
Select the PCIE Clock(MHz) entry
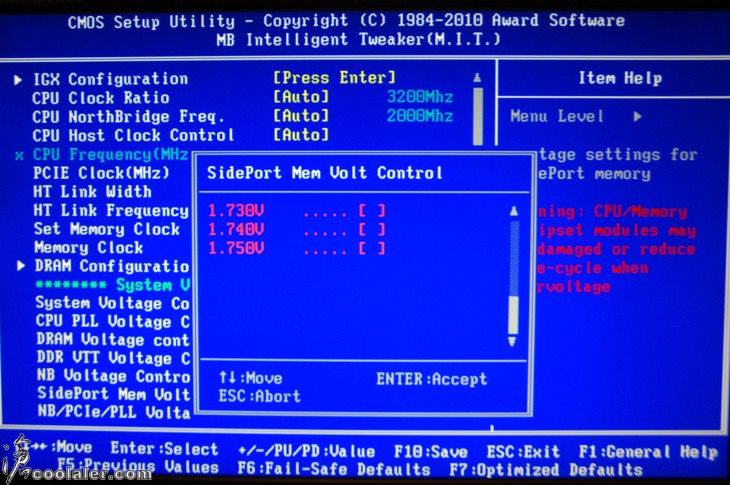pos(101,173)
